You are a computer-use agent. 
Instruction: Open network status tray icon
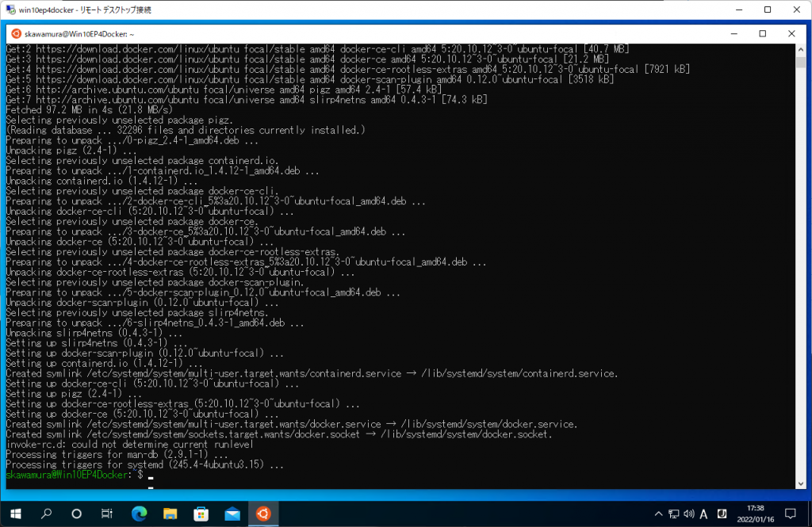(673, 514)
